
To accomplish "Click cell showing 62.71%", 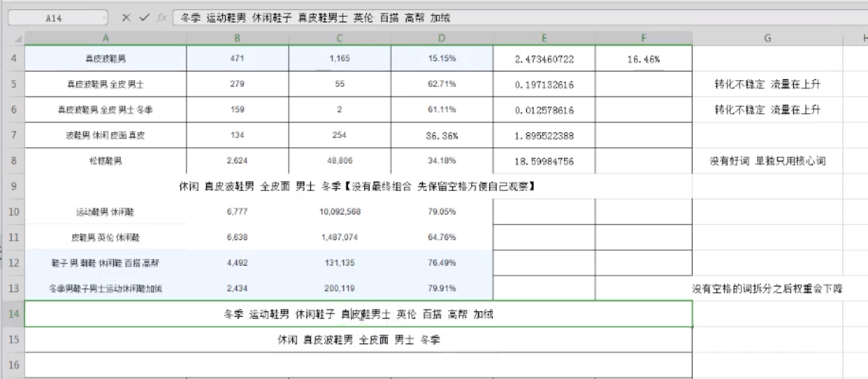I will coord(442,85).
